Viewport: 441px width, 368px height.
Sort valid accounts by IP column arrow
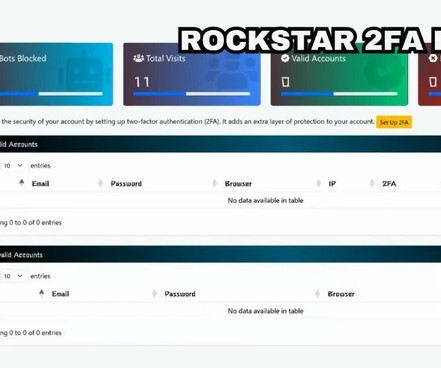(x=319, y=183)
